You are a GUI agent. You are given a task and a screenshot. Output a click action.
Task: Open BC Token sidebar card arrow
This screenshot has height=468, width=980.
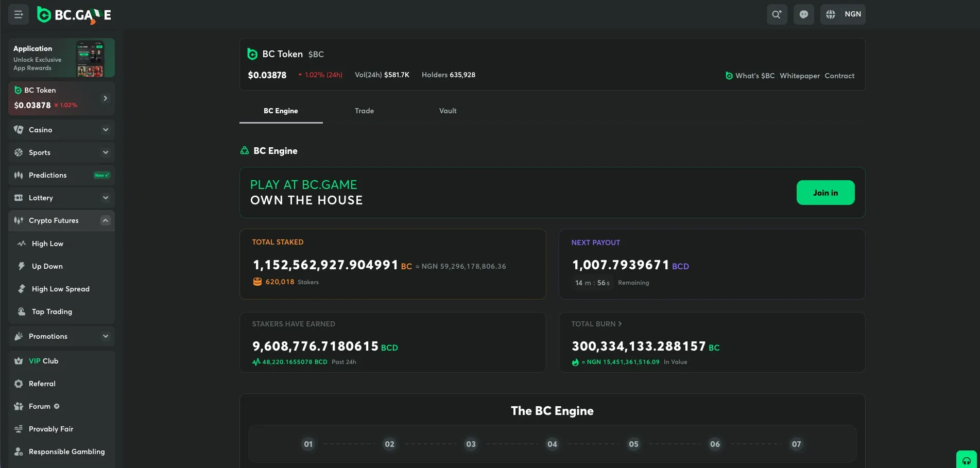(106, 98)
